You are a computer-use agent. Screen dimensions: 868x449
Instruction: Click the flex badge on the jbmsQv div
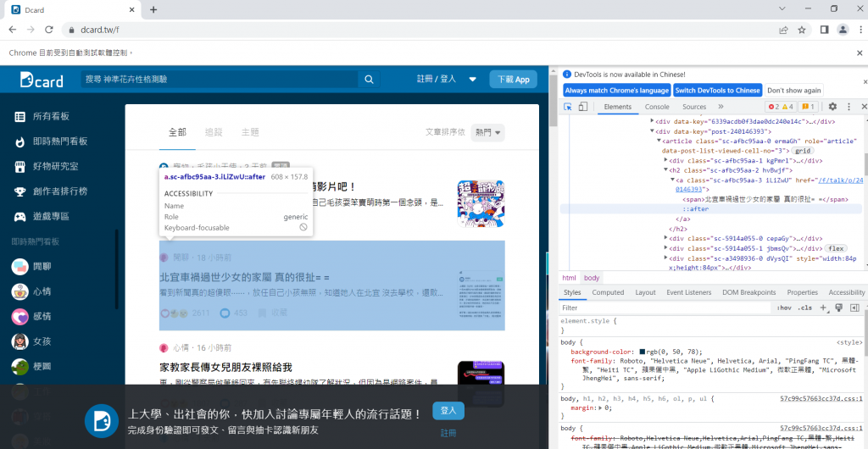(836, 248)
